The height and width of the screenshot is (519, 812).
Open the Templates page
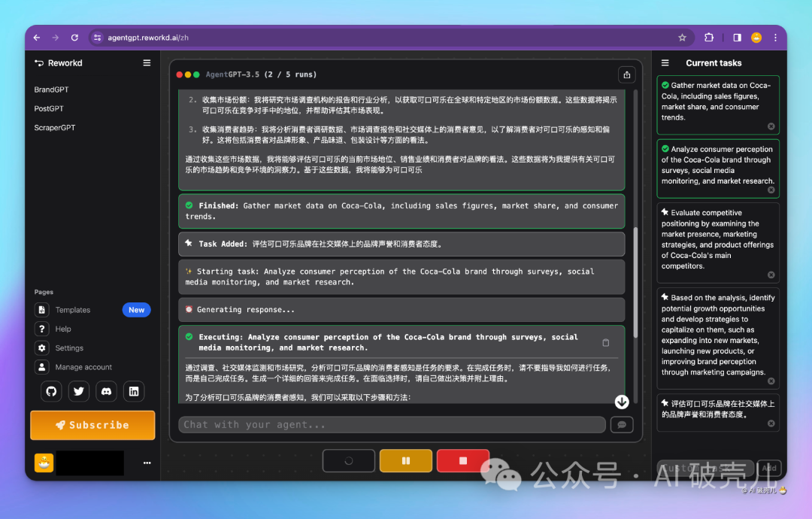coord(72,310)
